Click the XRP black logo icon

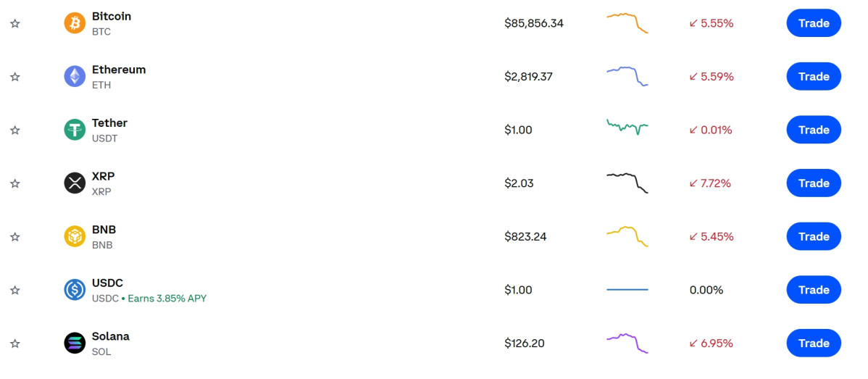(x=75, y=183)
